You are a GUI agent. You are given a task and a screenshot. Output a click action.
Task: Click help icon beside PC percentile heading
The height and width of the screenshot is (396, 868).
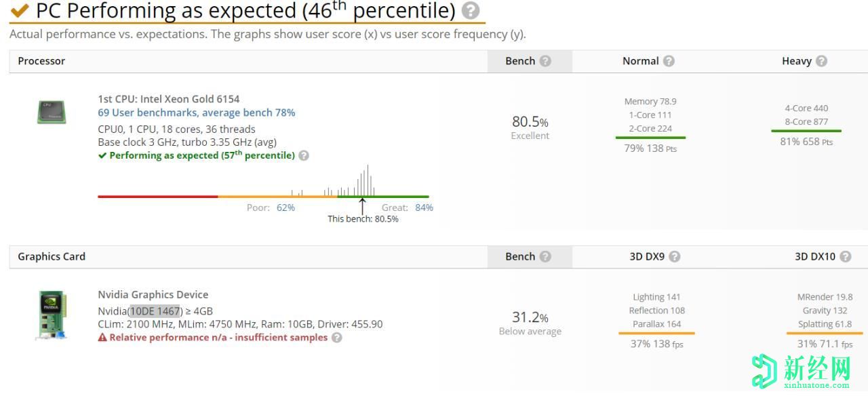[471, 11]
